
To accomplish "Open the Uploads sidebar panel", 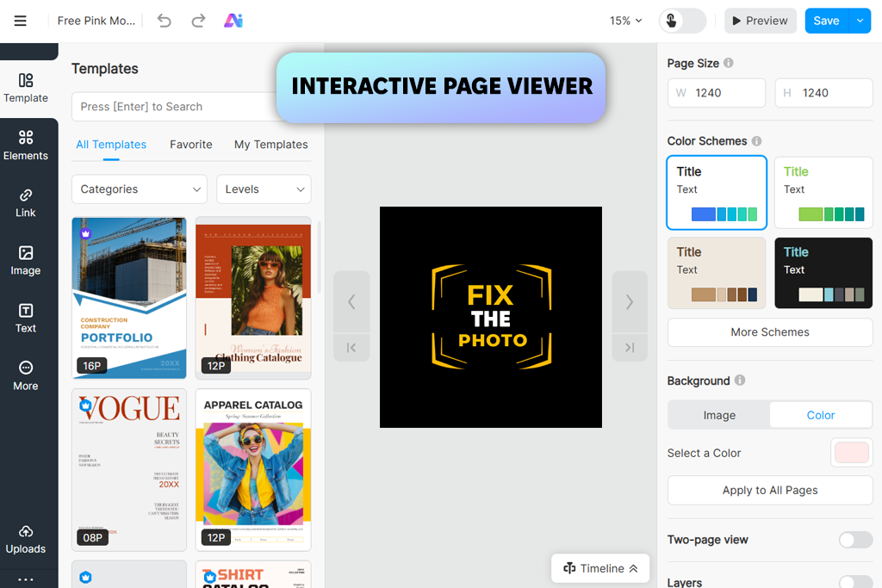I will (x=26, y=540).
